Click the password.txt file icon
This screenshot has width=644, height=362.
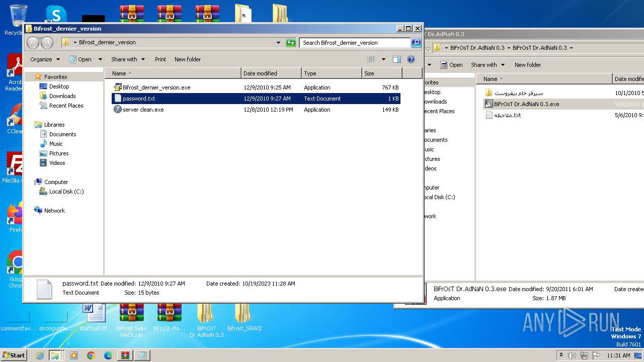pos(118,99)
